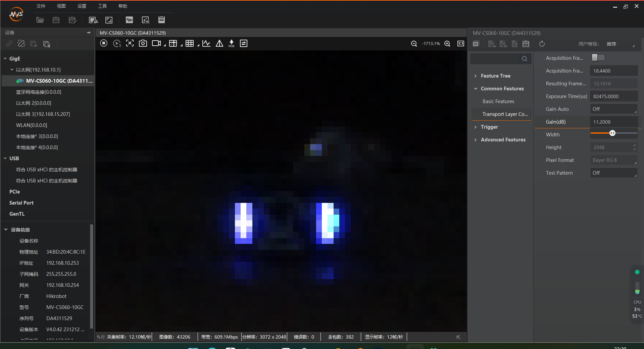
Task: Open the Gain Auto dropdown
Action: point(613,109)
